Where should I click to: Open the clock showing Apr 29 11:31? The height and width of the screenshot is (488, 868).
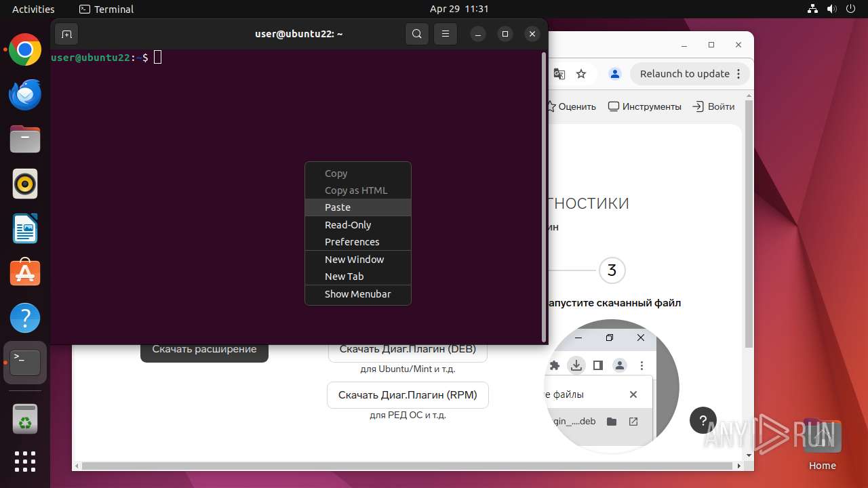[459, 9]
